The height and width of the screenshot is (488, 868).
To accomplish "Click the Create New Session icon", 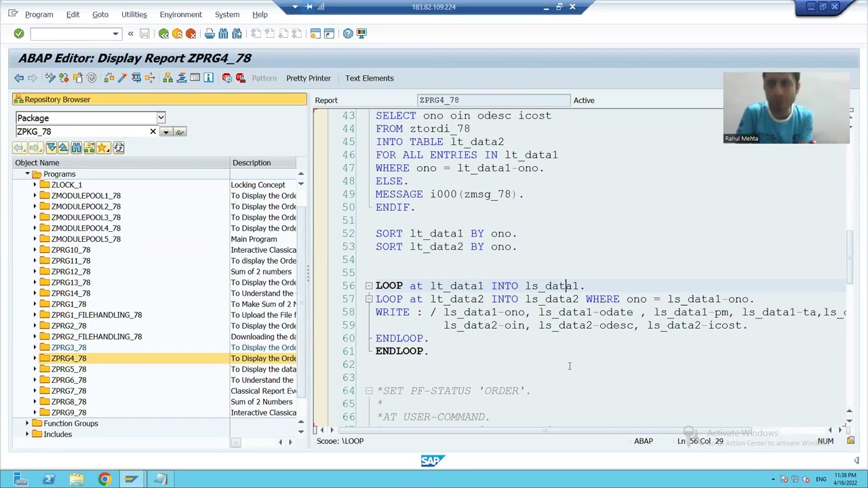I will pyautogui.click(x=315, y=33).
